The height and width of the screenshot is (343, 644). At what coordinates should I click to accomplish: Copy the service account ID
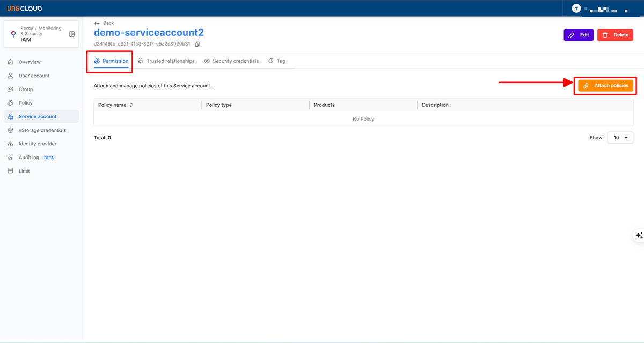click(x=197, y=44)
